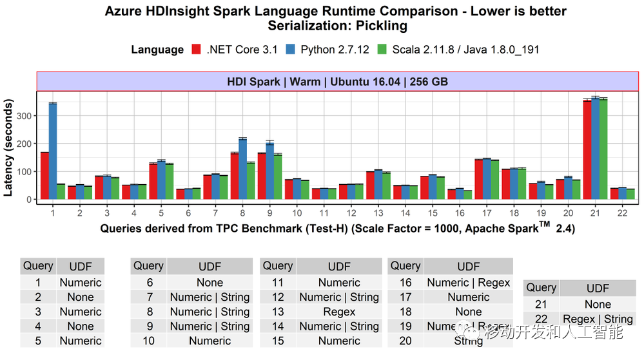Click the 'Latency (seconds)' y-axis label
This screenshot has height=360, width=644.
[x=8, y=147]
